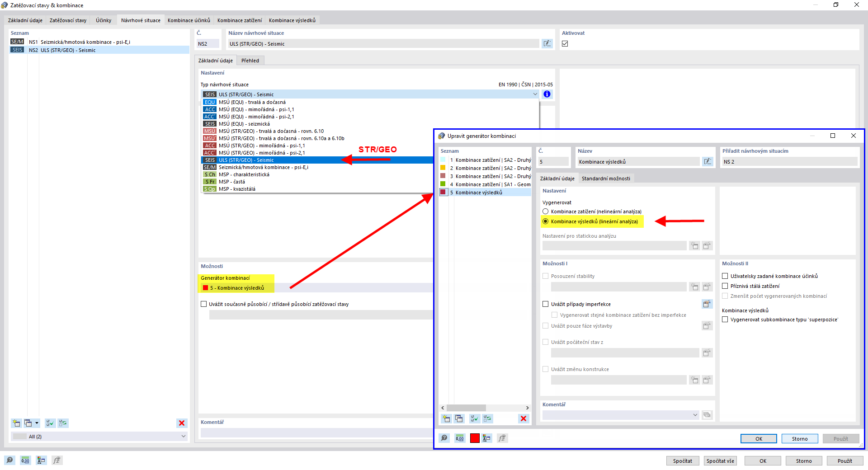The image size is (868, 470).
Task: Invert generator selection in dialog list toolbar
Action: pyautogui.click(x=487, y=418)
